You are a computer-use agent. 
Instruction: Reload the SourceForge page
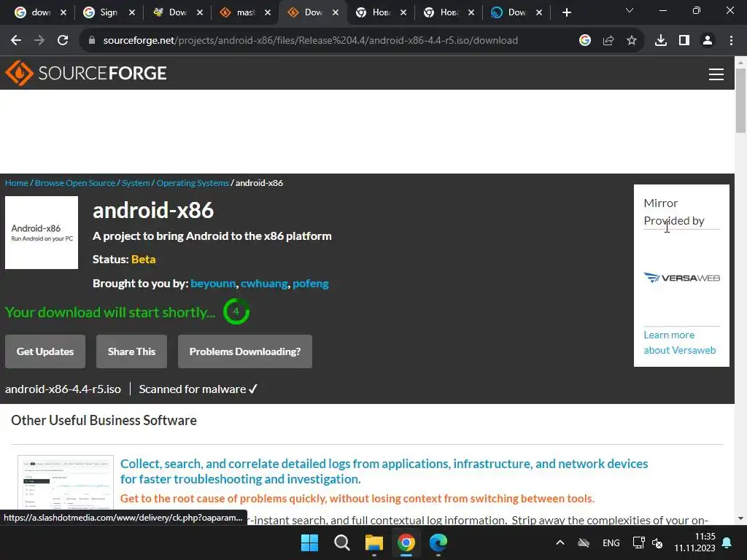point(63,41)
